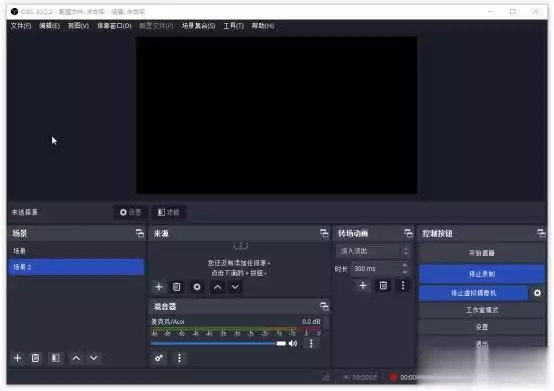Select the highlighted scene 场景 2
Screen dimensions: 554x391
click(76, 267)
